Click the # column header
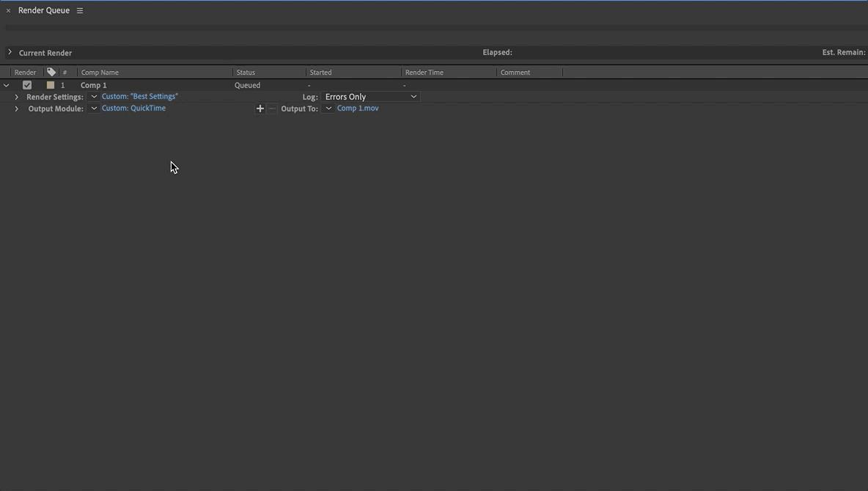This screenshot has width=868, height=491. tap(65, 73)
